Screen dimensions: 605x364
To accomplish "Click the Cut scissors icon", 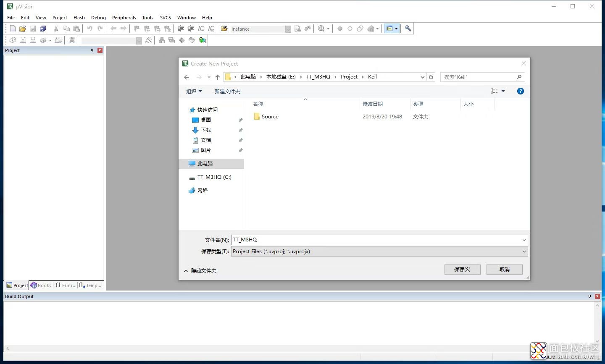I will (56, 29).
